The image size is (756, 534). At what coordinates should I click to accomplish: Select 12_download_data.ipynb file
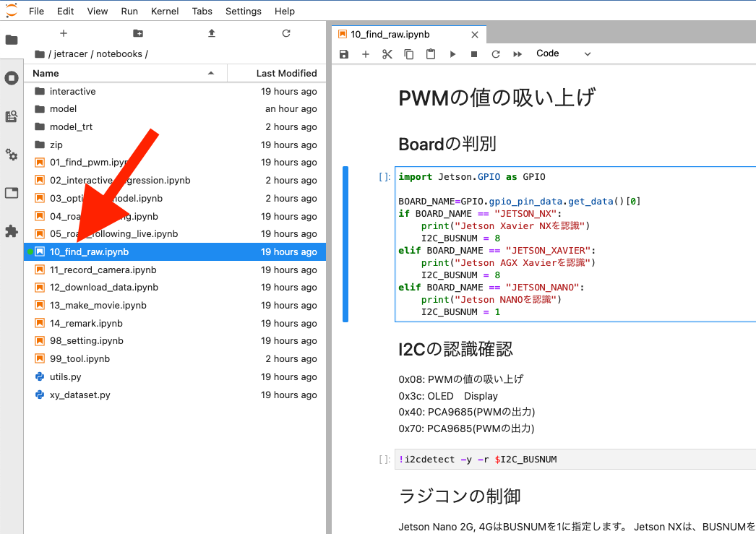[x=175, y=288]
